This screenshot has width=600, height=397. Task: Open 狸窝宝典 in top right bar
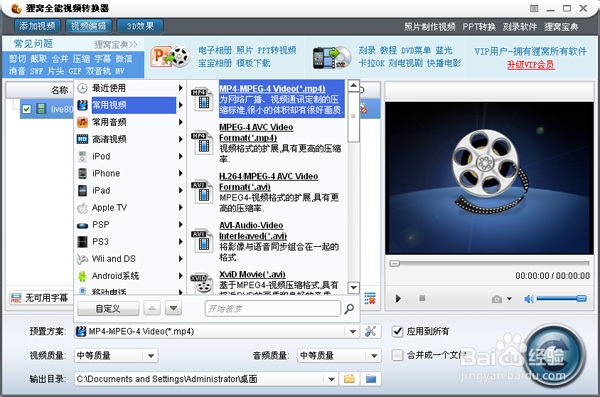tap(561, 27)
